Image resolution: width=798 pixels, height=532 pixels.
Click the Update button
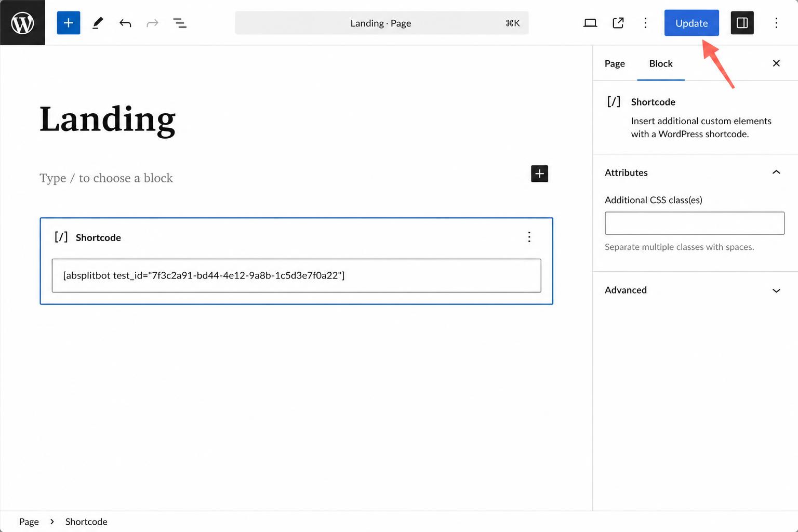[691, 23]
